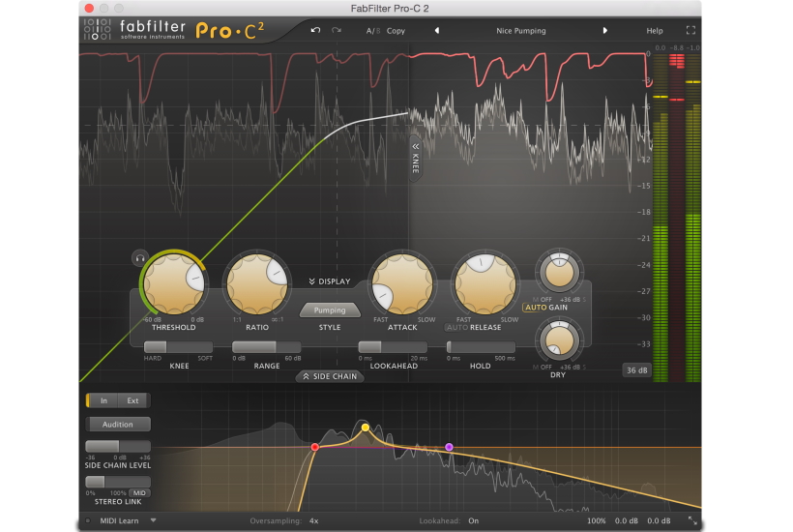The height and width of the screenshot is (532, 793).
Task: Click the Range slider
Action: click(267, 347)
